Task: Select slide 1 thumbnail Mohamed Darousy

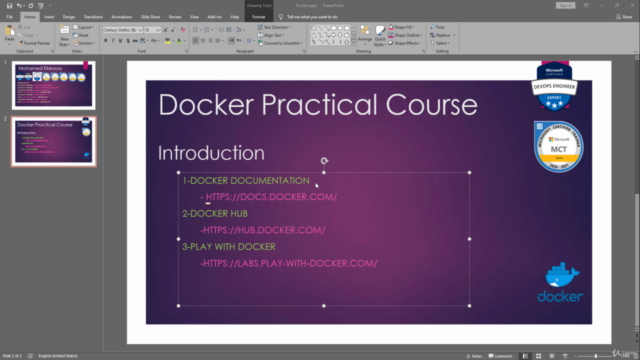Action: tap(53, 85)
